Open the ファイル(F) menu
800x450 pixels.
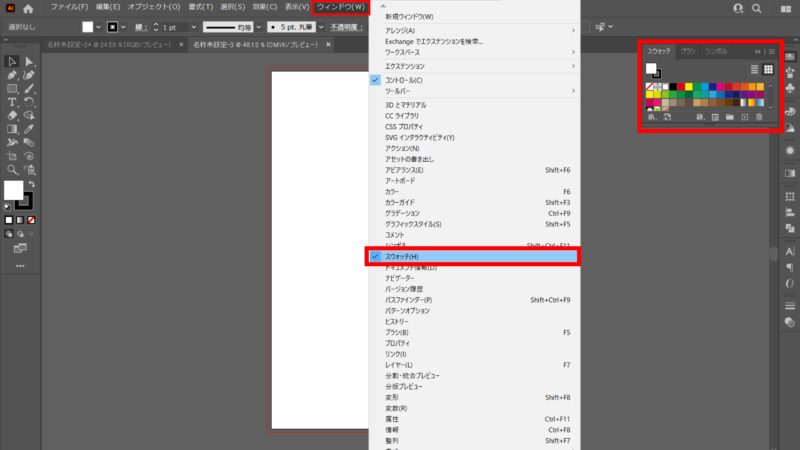point(70,8)
